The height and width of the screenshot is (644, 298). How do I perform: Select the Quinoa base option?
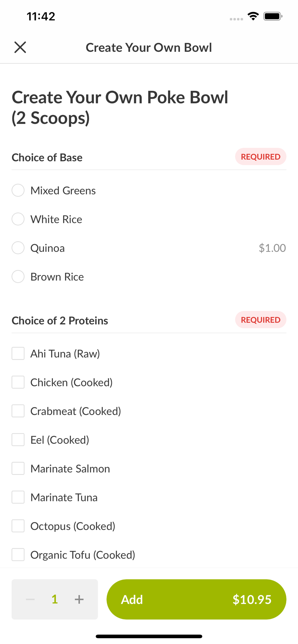click(18, 248)
